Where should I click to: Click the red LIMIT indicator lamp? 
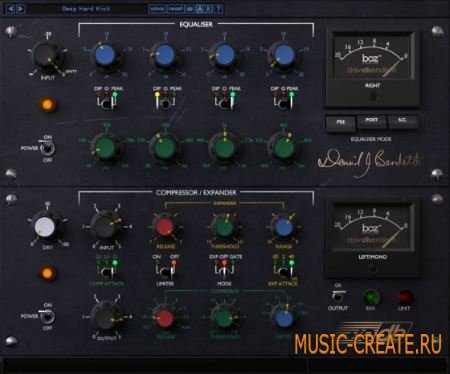404,296
